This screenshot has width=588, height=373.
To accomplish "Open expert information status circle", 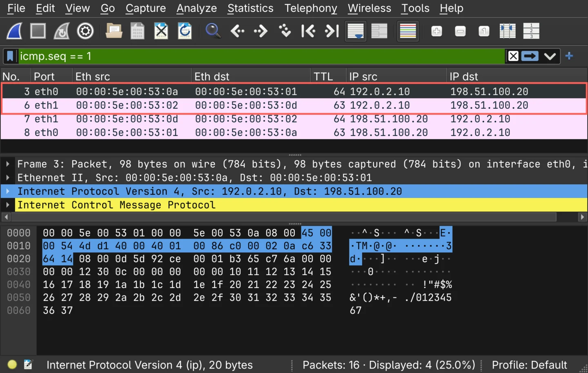I will point(12,364).
